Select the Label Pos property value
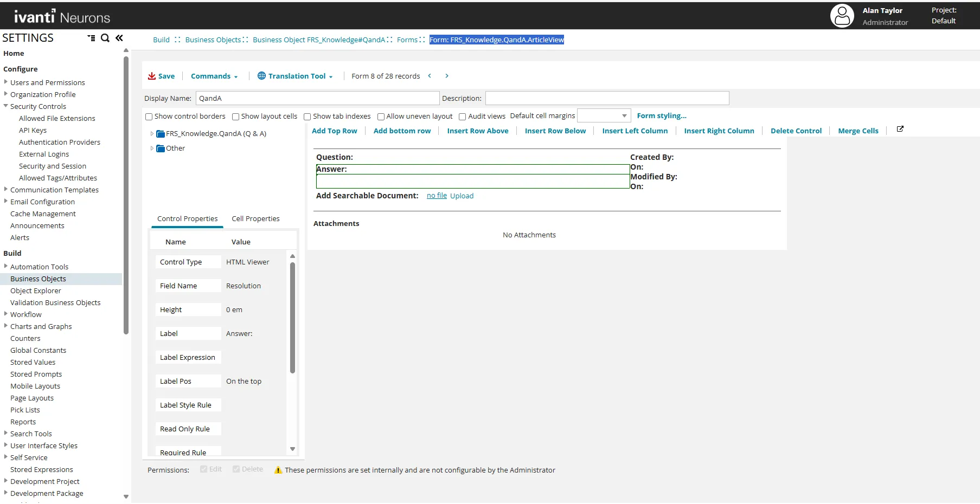This screenshot has width=980, height=504. (244, 382)
